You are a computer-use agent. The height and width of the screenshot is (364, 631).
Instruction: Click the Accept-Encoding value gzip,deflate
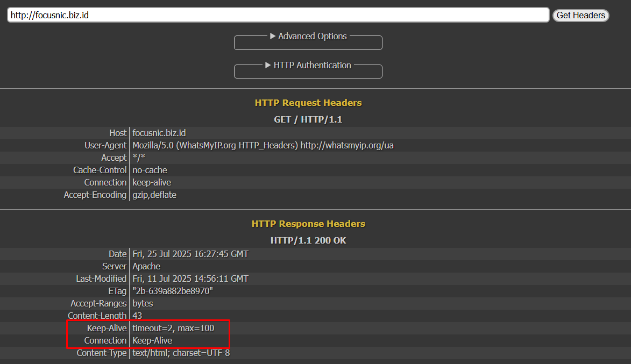click(x=154, y=195)
